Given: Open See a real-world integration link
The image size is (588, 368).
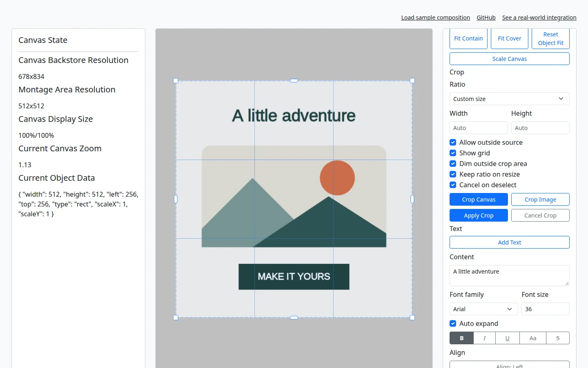Looking at the screenshot, I should tap(539, 18).
